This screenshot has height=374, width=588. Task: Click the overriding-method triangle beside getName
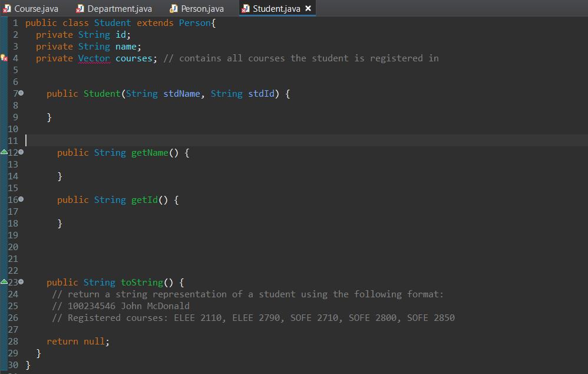pos(4,152)
